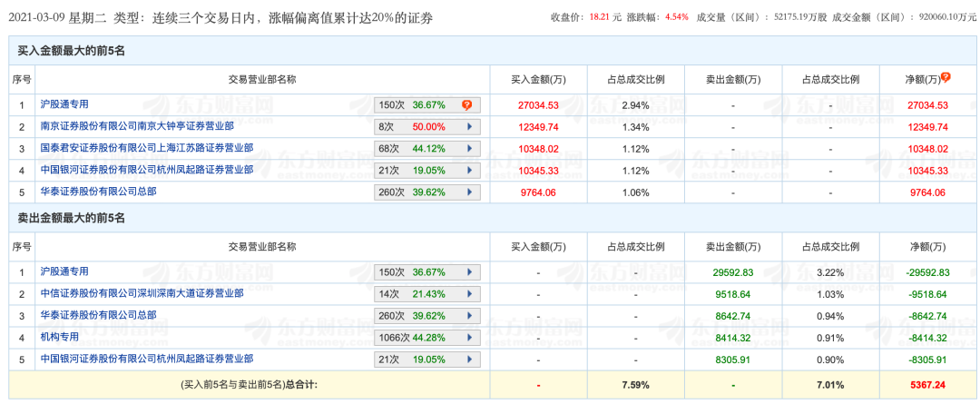Click arrow in buy-side 华泰证券 260次 39.62% box
Screen dimensions: 980x404
pyautogui.click(x=470, y=192)
